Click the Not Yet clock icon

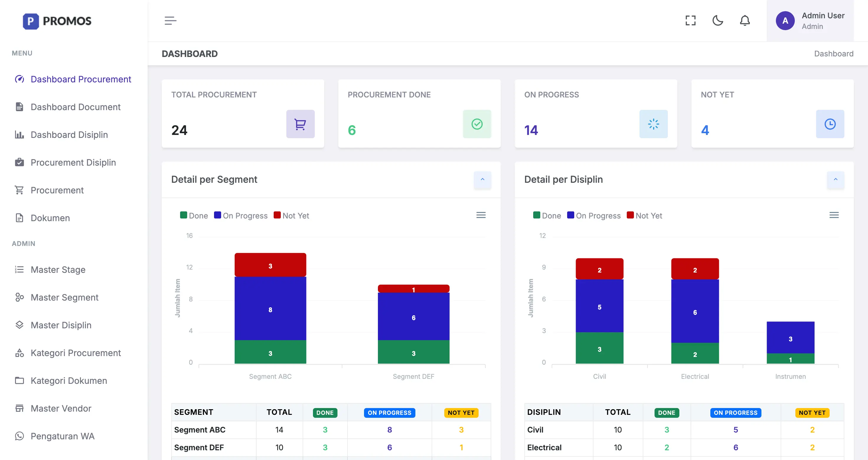pos(830,124)
